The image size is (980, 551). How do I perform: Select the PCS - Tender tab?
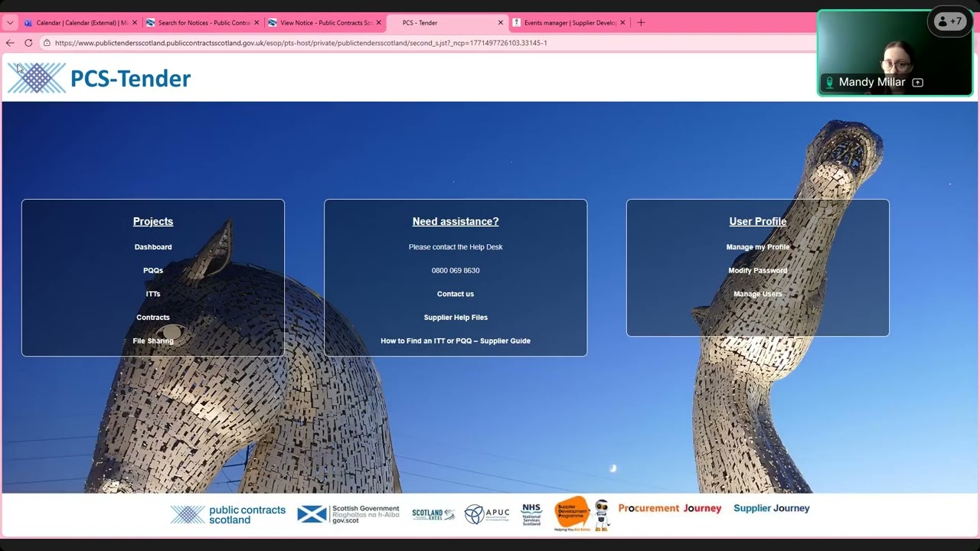446,23
